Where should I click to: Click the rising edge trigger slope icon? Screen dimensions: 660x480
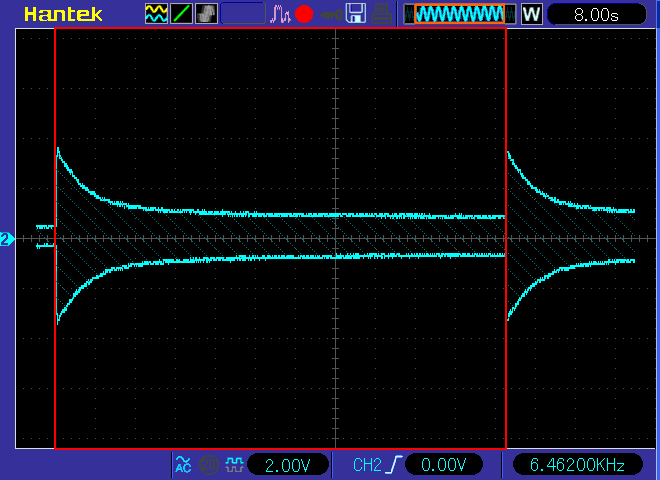tap(394, 465)
